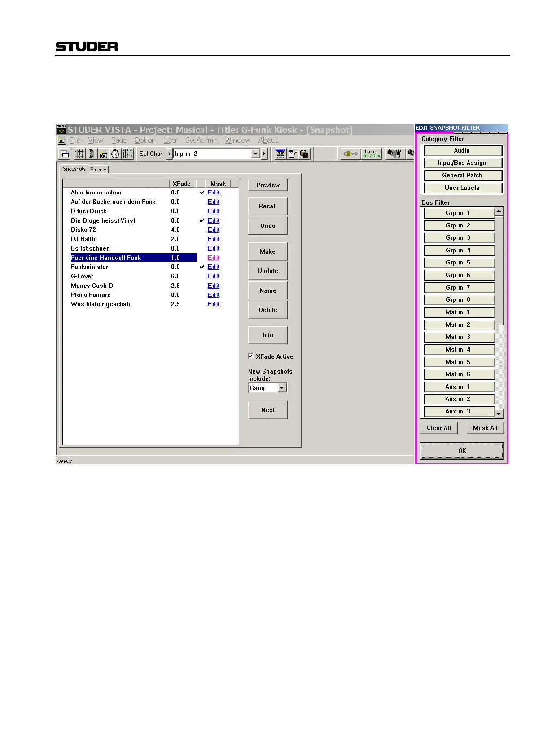The height and width of the screenshot is (756, 534).
Task: Open the grid patch toolbar icon
Action: point(79,154)
